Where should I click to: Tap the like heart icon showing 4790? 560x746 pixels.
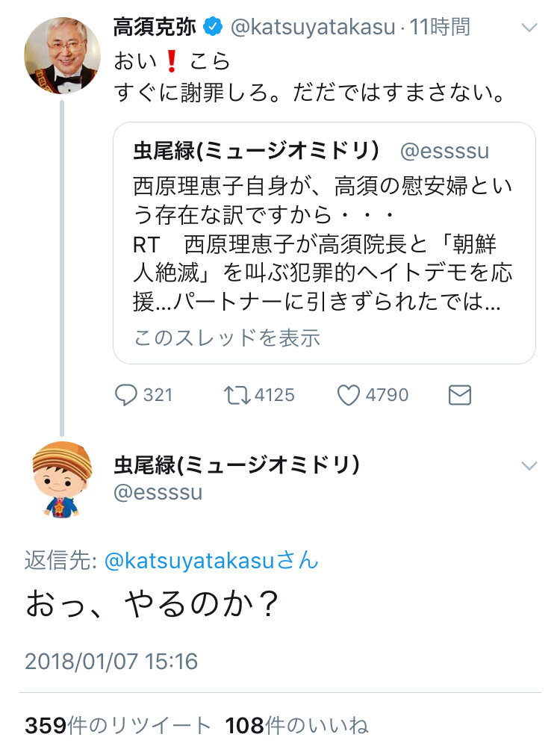click(348, 395)
